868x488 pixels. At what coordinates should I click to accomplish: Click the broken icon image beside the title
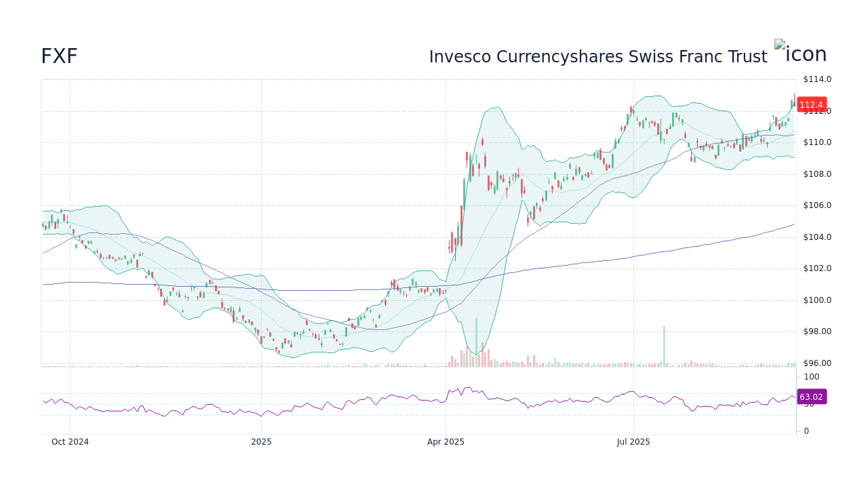[801, 53]
